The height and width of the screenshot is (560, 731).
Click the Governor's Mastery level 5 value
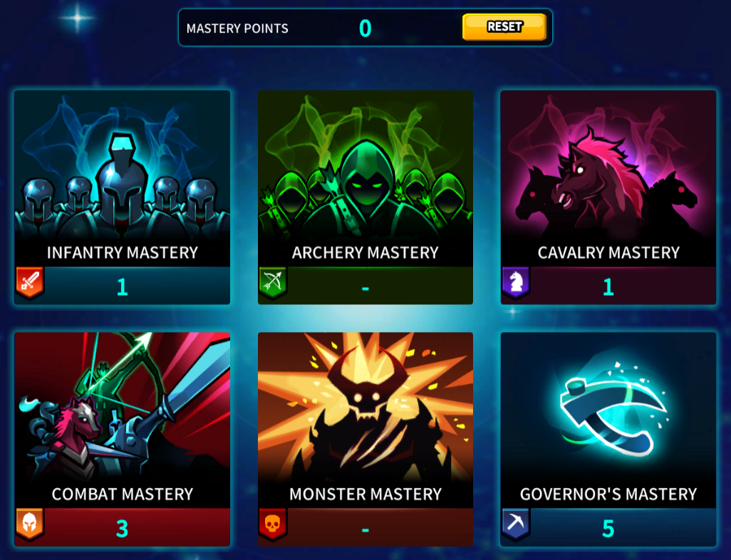click(x=608, y=528)
